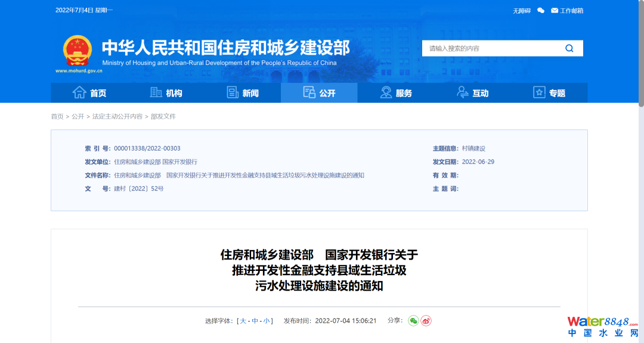
Task: Open 服务 service navigation item
Action: click(x=396, y=93)
